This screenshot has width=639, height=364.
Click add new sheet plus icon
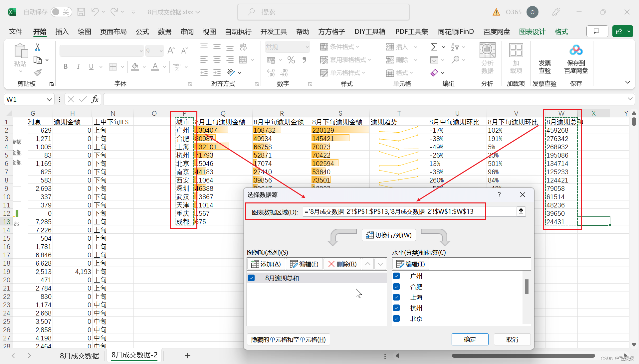187,355
